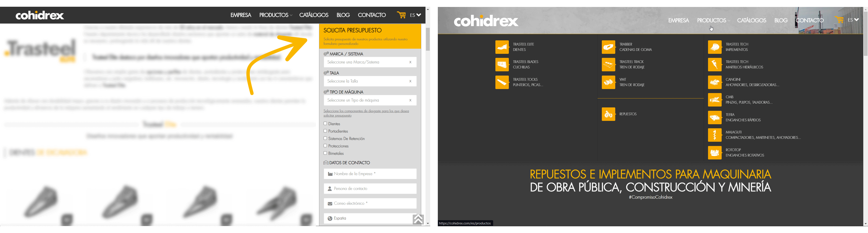Clear the Talla selection with the X
Viewport: 868px width, 233px height.
click(x=410, y=81)
